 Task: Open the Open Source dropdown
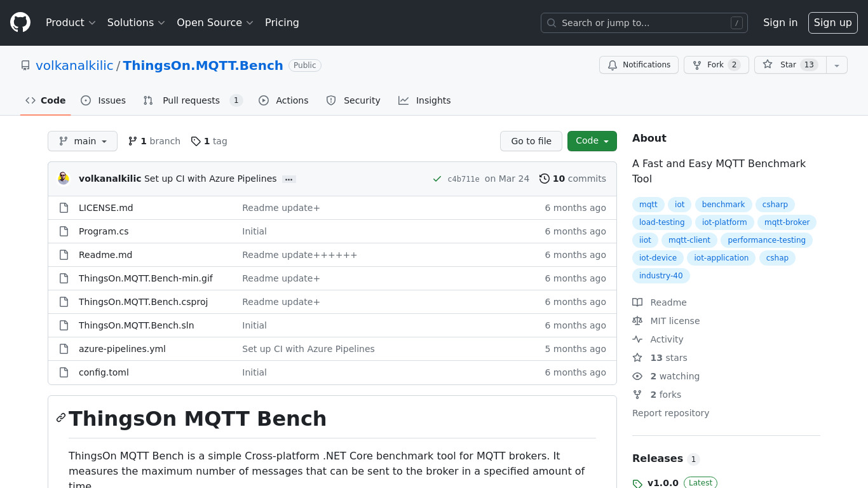(215, 22)
